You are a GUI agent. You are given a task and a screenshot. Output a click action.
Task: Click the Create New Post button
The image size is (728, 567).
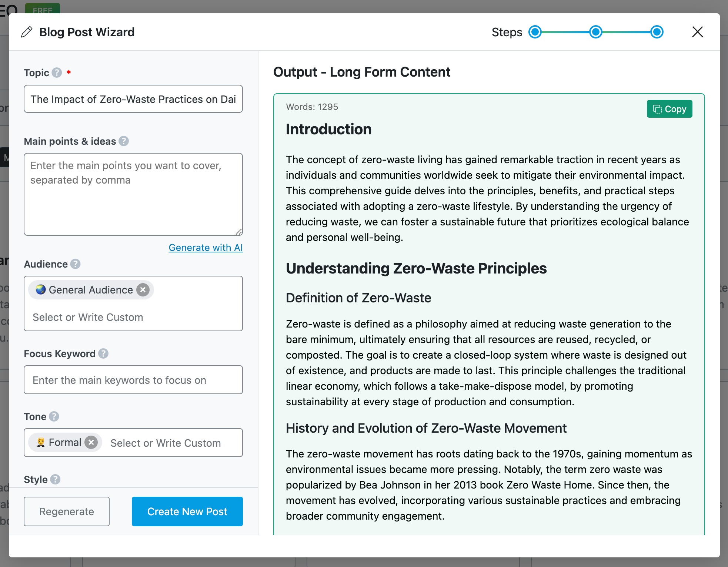click(187, 510)
